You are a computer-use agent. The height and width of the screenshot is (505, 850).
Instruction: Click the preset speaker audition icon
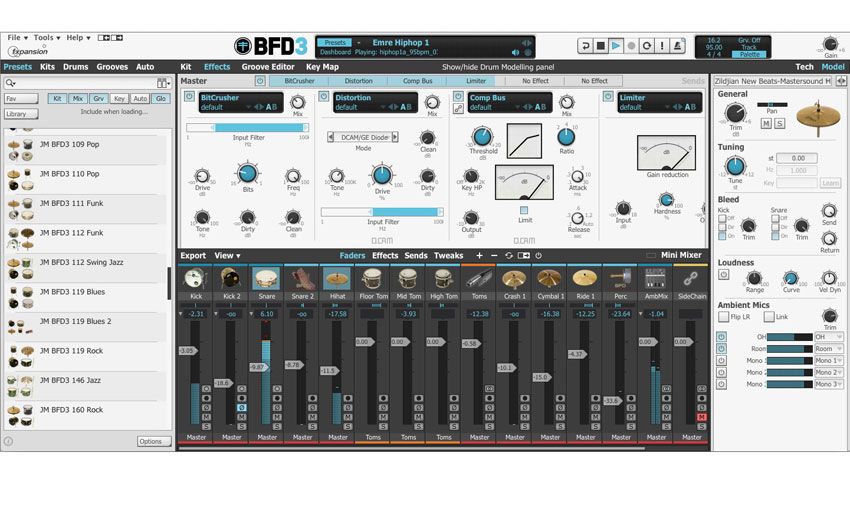click(515, 53)
